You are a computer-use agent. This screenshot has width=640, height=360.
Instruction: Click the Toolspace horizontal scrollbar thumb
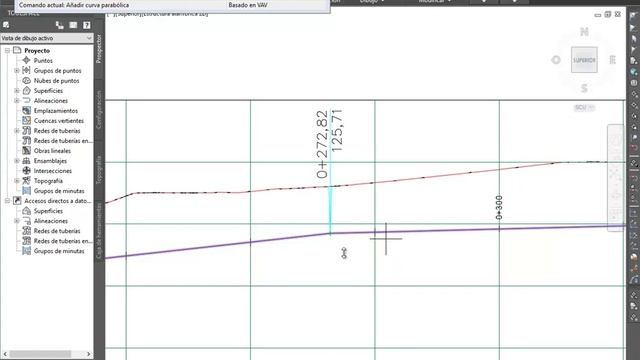click(x=40, y=354)
